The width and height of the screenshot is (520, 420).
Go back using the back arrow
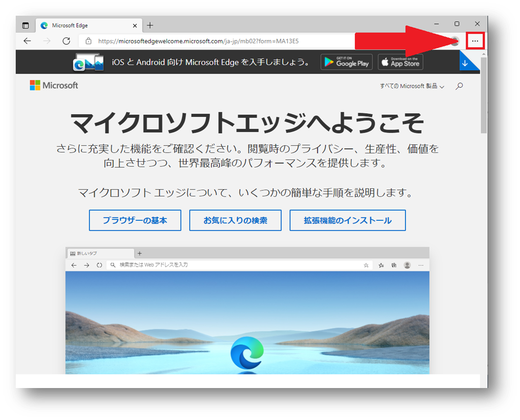tap(27, 41)
